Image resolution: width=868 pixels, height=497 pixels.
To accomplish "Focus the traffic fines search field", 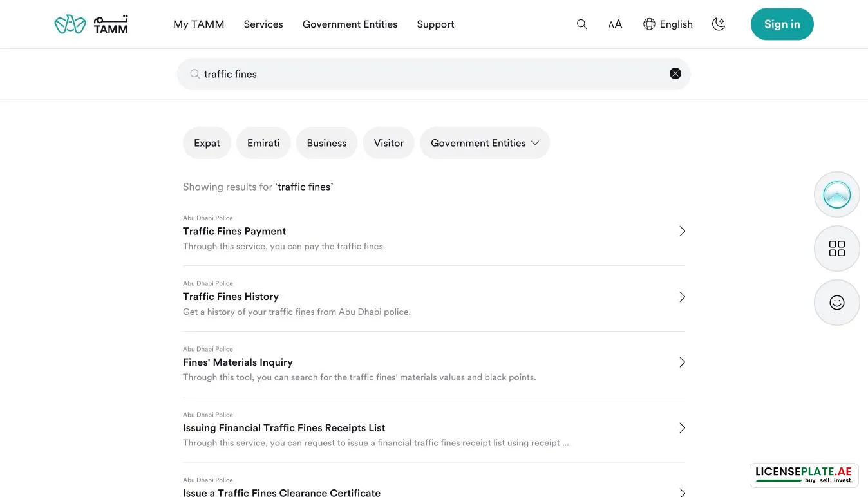I will [x=434, y=74].
